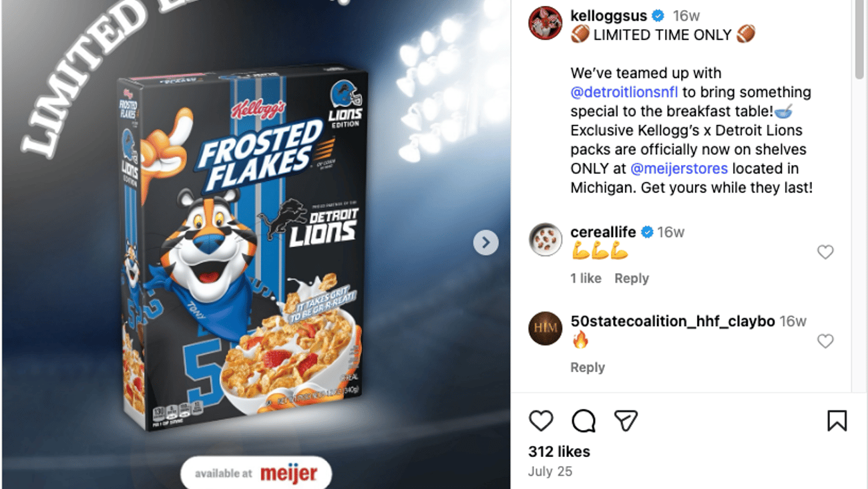The height and width of the screenshot is (489, 868).
Task: Open the comment bubble icon
Action: pos(583,421)
